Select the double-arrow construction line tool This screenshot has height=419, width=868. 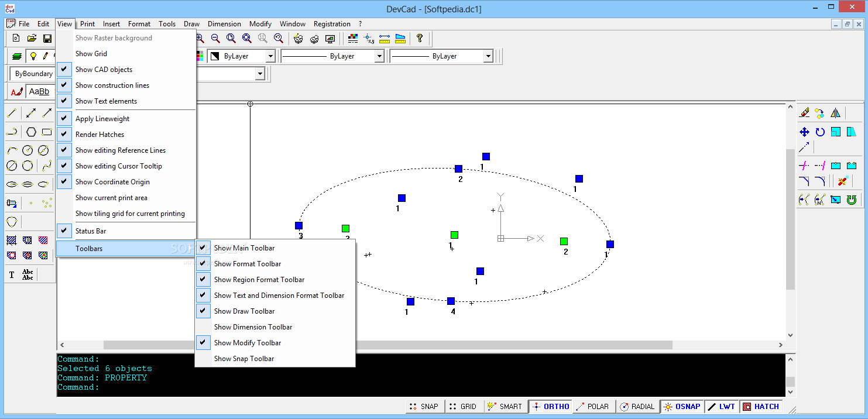31,113
